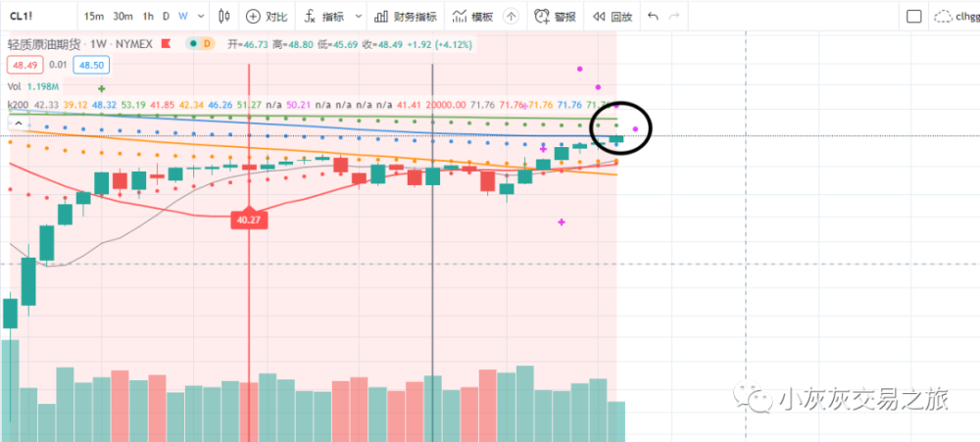Select the Vol 1.198M indicator legend

click(x=33, y=86)
